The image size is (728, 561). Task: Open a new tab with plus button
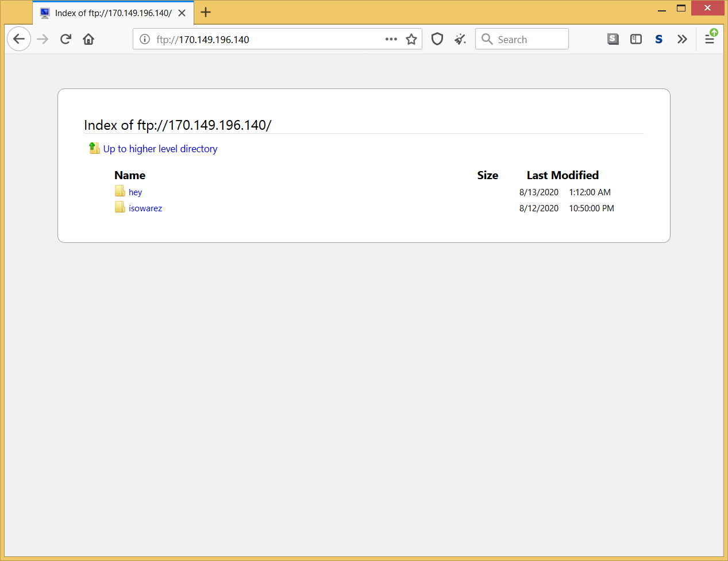coord(206,13)
